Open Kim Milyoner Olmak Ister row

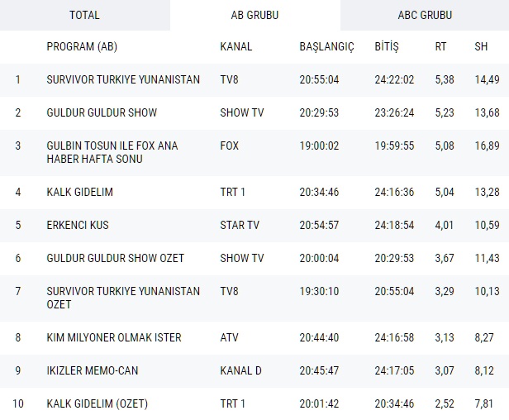click(113, 337)
